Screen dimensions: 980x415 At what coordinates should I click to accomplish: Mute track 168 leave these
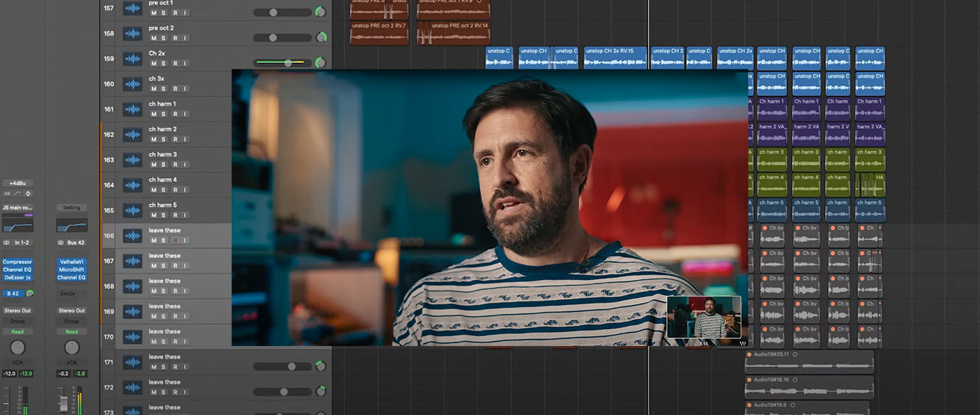pos(153,291)
